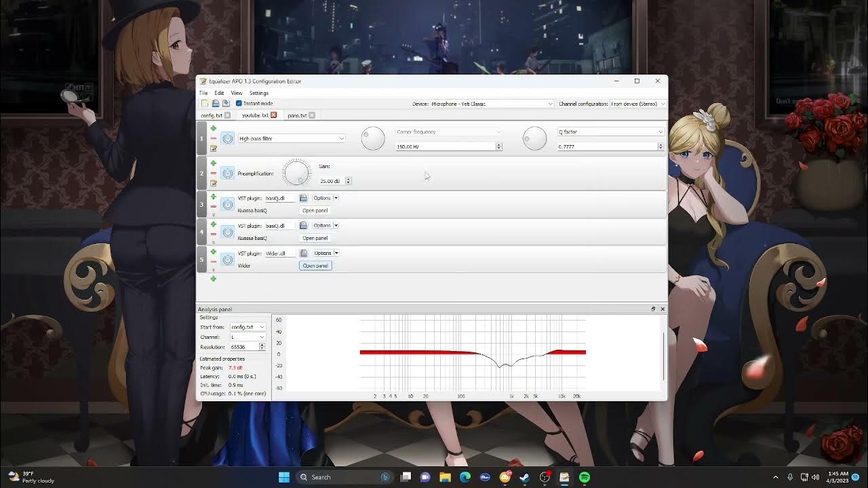
Task: Expand row 3 with its chevron
Action: (214, 214)
